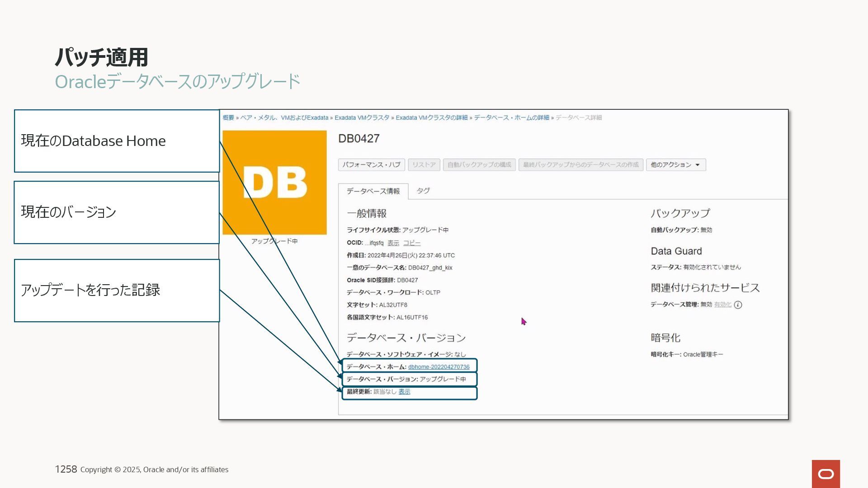This screenshot has height=488, width=868.
Task: Click the パフォーマンス・ハブ button
Action: tap(371, 165)
